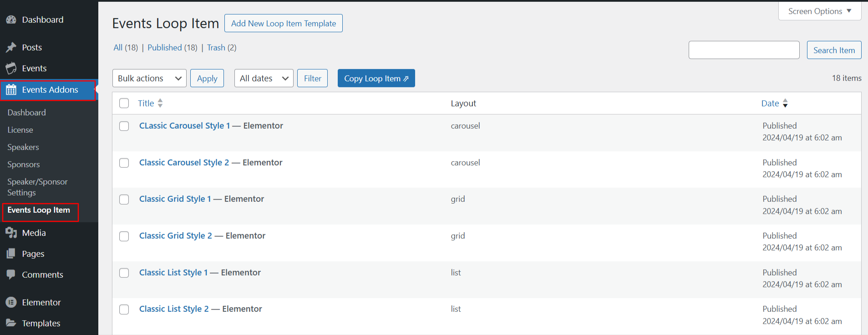The width and height of the screenshot is (868, 335).
Task: Go to Speaker/Sponsor Settings submenu
Action: pos(37,187)
